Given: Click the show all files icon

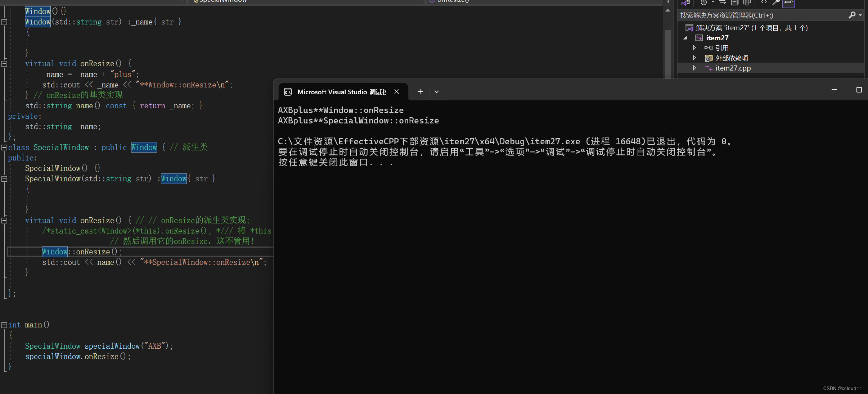Looking at the screenshot, I should [747, 3].
